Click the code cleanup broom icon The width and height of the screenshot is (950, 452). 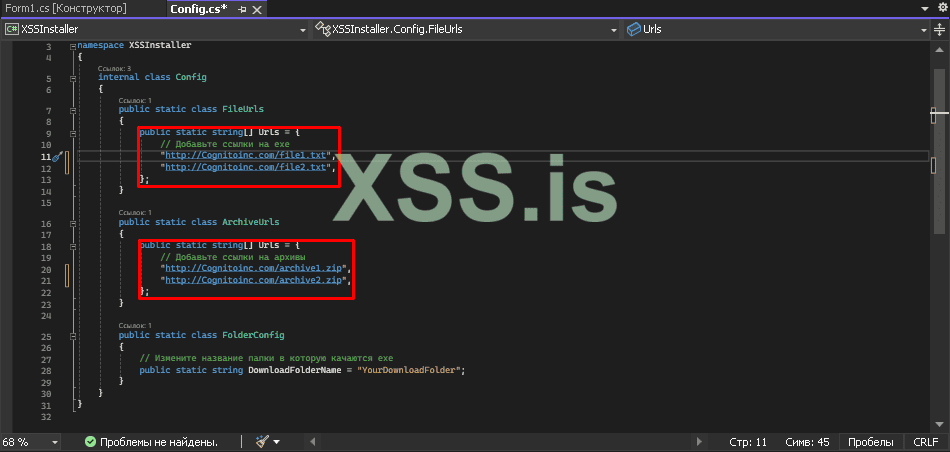[262, 441]
